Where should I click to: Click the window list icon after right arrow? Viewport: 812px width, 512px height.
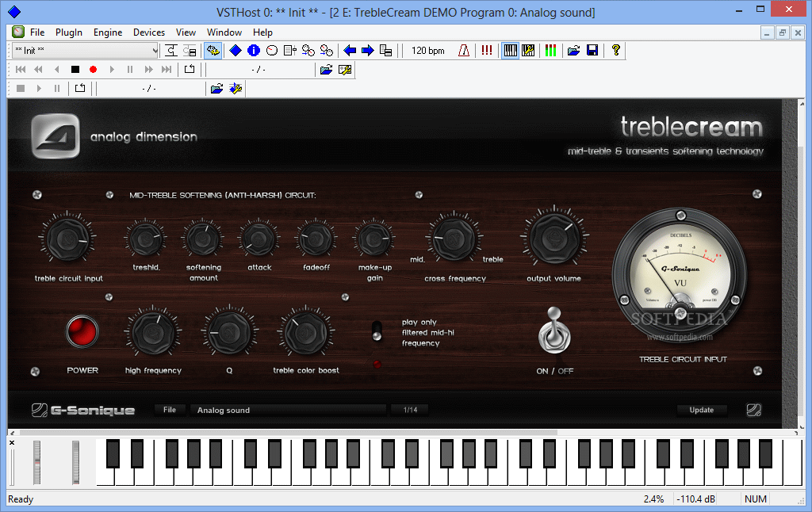coord(386,50)
